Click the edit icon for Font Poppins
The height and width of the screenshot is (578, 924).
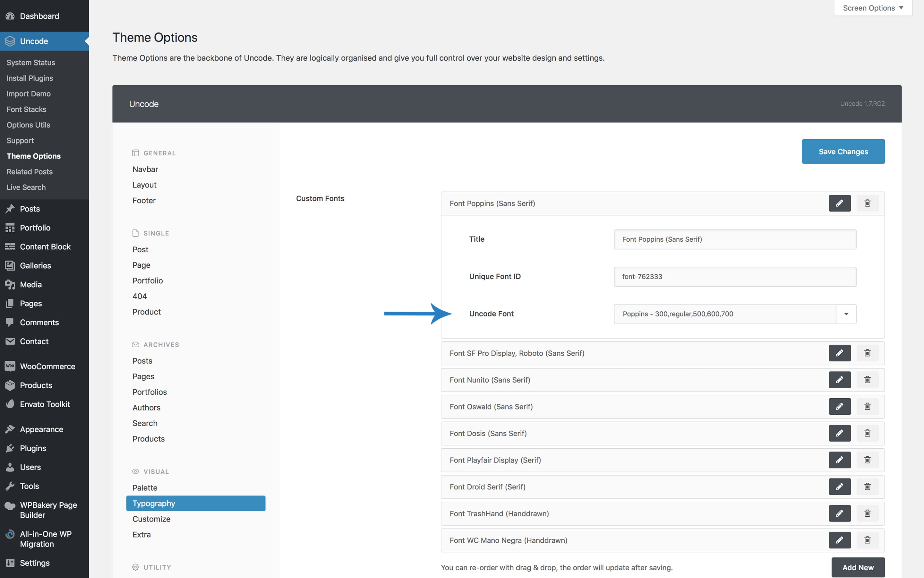click(839, 203)
